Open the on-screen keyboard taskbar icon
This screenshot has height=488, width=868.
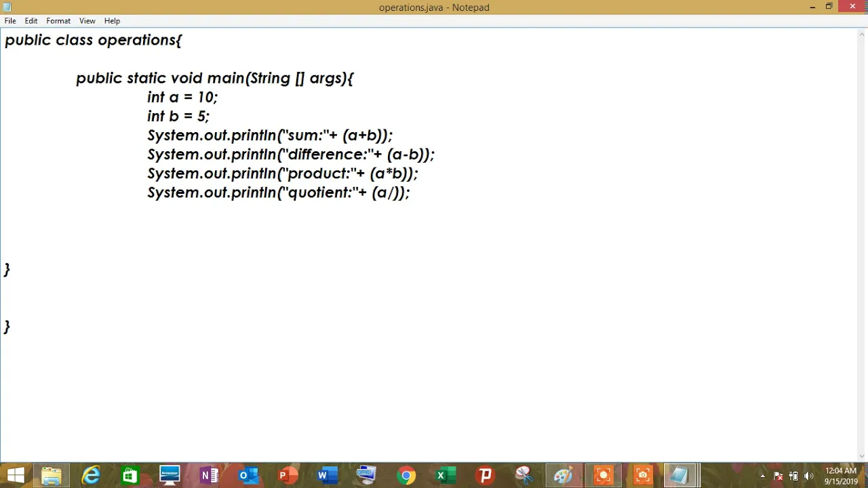[x=366, y=475]
